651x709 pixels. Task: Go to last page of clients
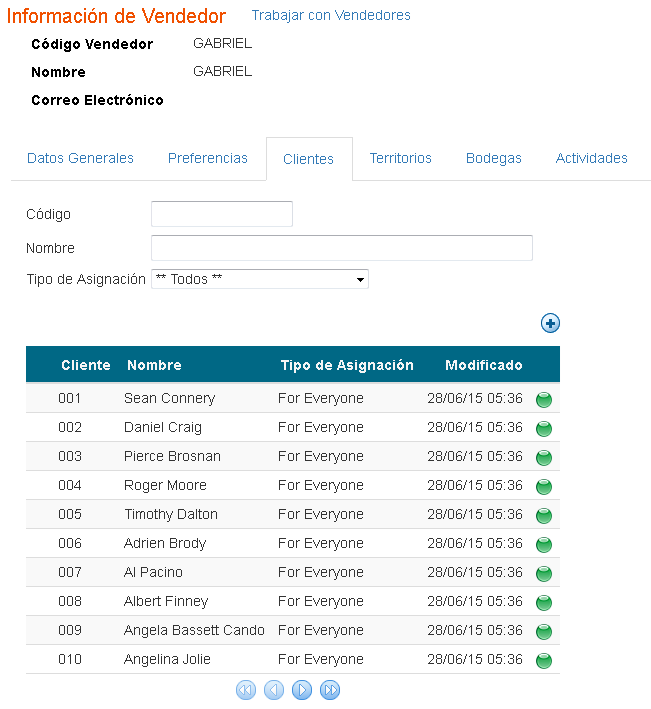click(330, 690)
